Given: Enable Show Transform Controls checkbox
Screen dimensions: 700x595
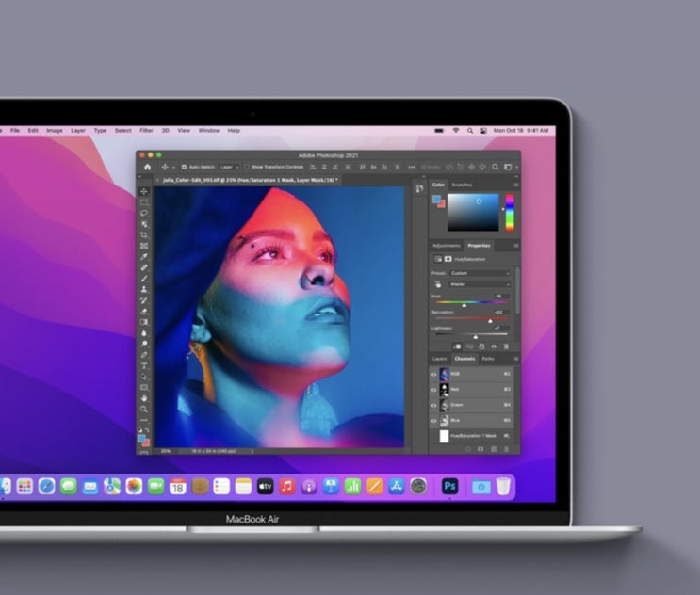Looking at the screenshot, I should point(247,167).
